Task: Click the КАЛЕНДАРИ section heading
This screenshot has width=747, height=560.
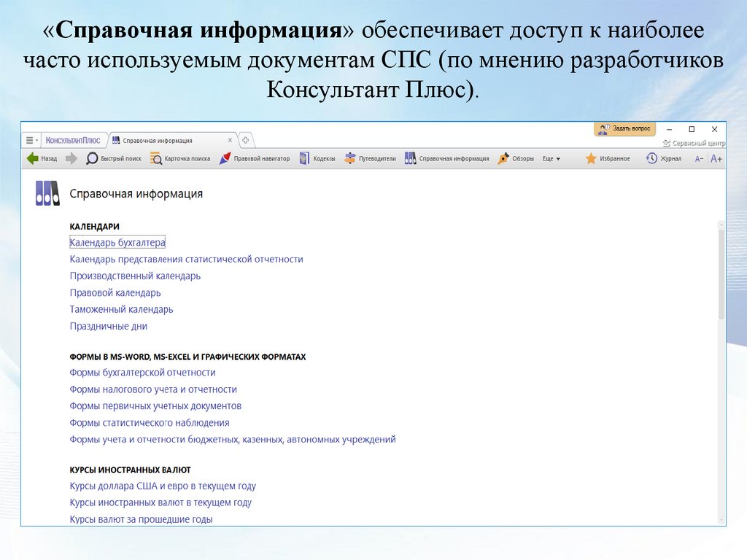Action: 94,227
